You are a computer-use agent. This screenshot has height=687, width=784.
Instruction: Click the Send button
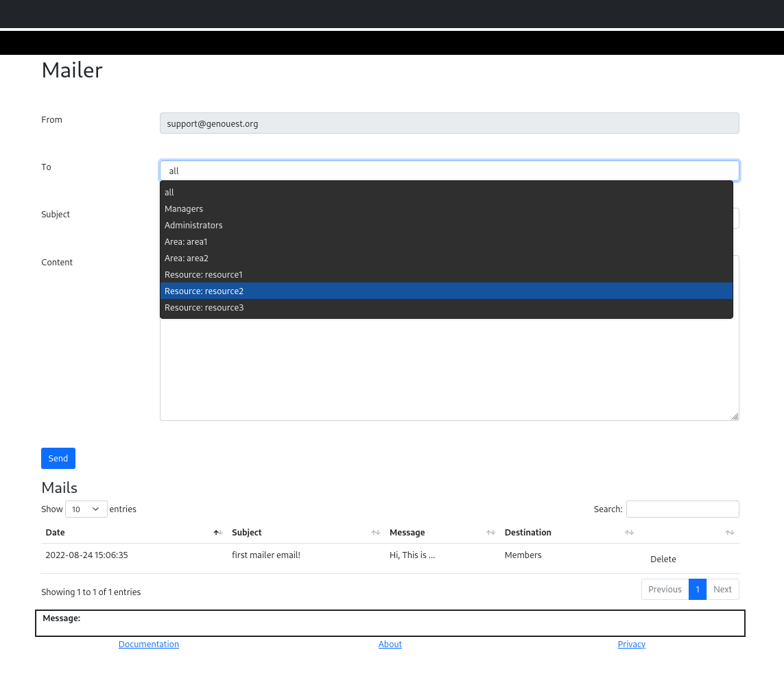tap(58, 459)
